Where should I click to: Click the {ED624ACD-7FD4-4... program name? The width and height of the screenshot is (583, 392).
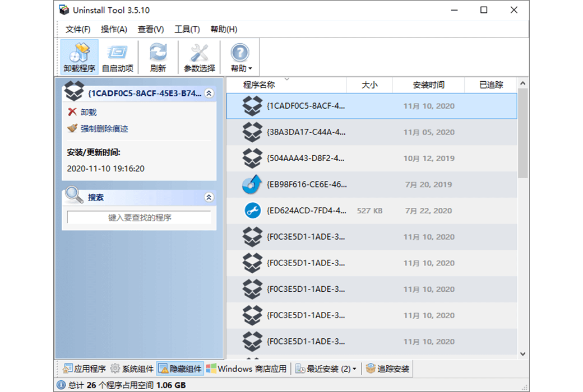coord(307,211)
